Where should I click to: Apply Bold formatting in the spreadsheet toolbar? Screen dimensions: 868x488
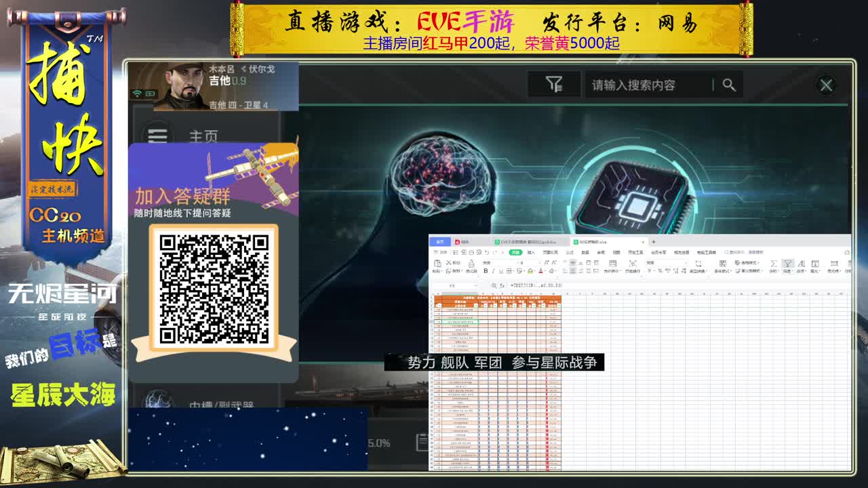(x=486, y=271)
